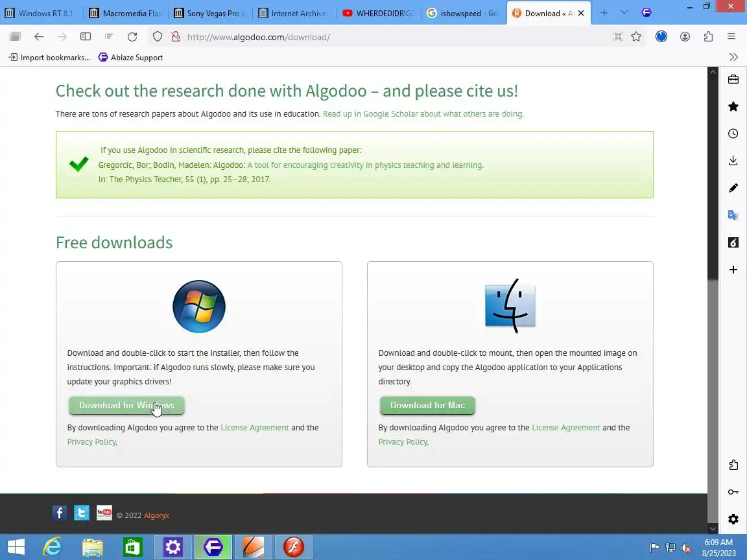Open a new tab with plus button
747x560 pixels.
(604, 13)
